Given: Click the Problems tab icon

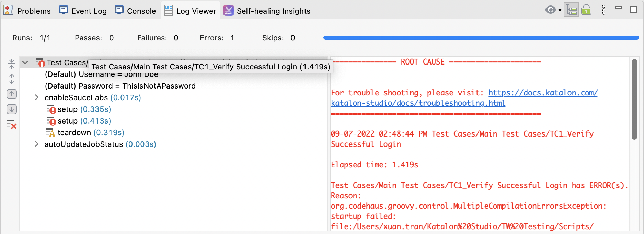Looking at the screenshot, I should pos(9,11).
